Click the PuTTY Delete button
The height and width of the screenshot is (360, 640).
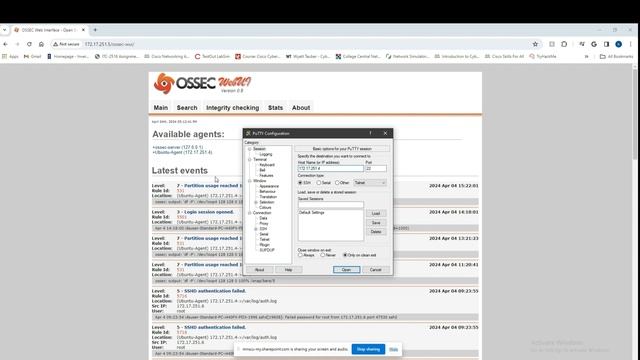pyautogui.click(x=376, y=232)
